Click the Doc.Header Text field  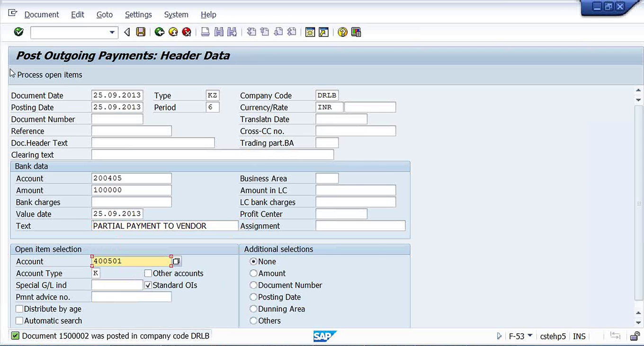click(153, 143)
